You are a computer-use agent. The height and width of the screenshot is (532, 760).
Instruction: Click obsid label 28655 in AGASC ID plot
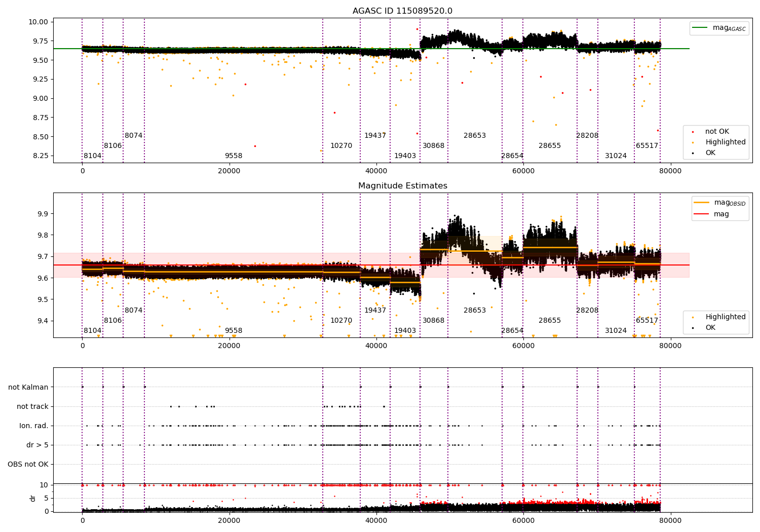(x=550, y=146)
